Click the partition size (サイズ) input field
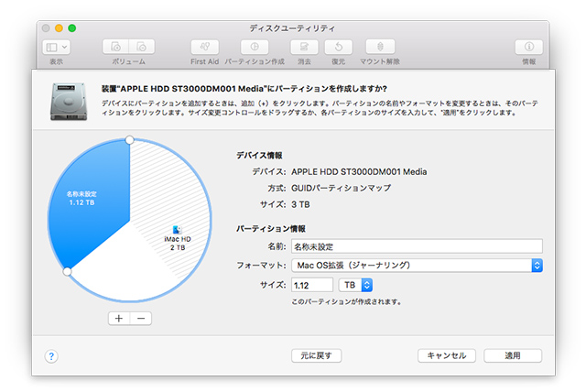This screenshot has width=586, height=392. tap(311, 285)
